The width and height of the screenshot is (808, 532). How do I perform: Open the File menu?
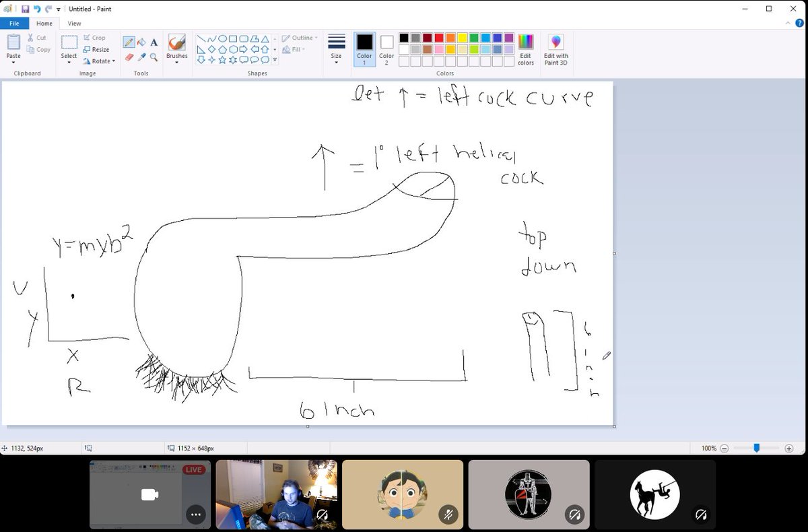coord(13,22)
